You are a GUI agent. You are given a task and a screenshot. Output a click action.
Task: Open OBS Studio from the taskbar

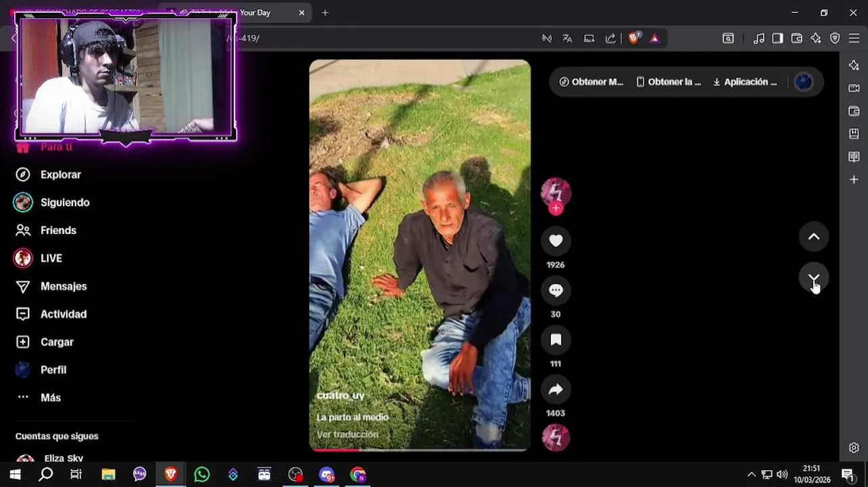pos(295,475)
